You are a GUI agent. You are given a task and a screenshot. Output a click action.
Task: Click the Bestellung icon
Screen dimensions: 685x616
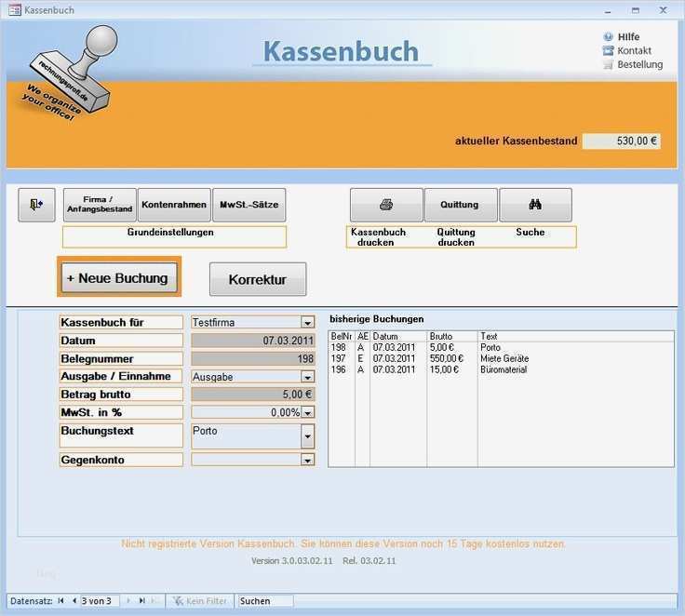point(608,64)
